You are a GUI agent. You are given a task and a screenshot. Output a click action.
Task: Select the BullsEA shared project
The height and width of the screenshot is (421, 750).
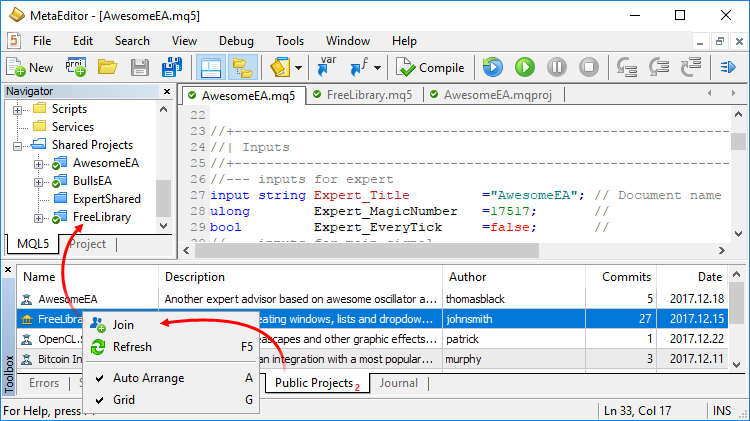click(92, 181)
